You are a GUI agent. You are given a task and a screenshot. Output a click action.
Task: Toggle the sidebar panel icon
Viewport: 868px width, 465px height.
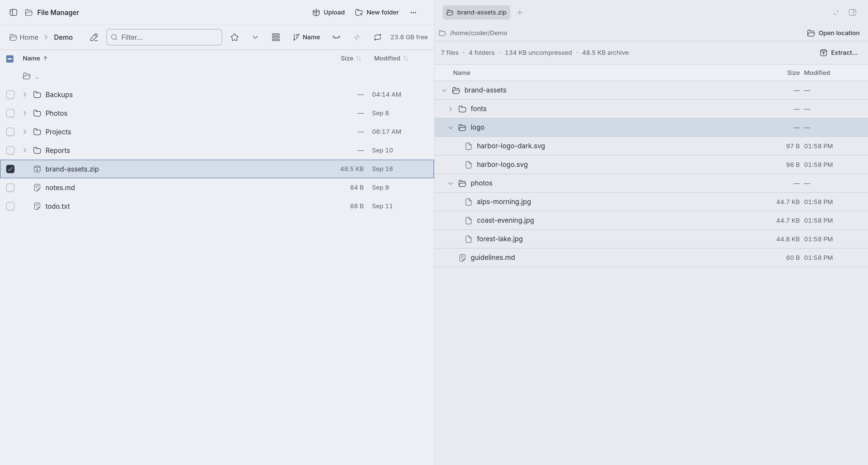pos(13,12)
